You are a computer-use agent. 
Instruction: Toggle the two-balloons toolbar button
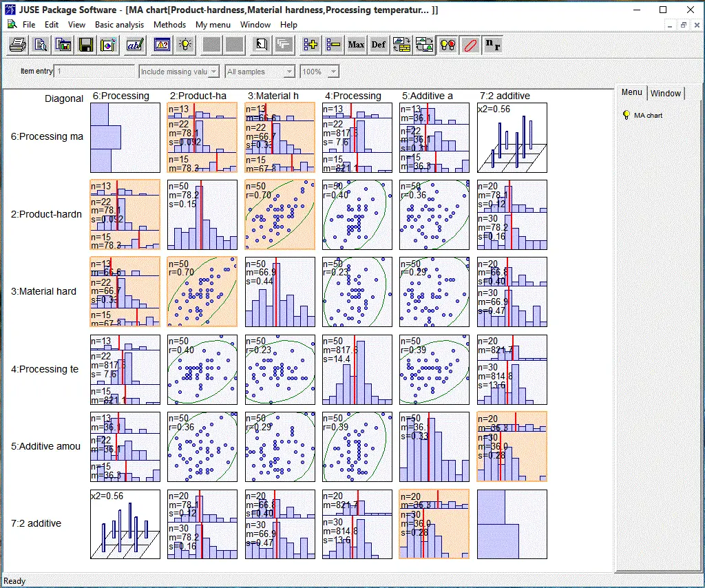(x=448, y=45)
